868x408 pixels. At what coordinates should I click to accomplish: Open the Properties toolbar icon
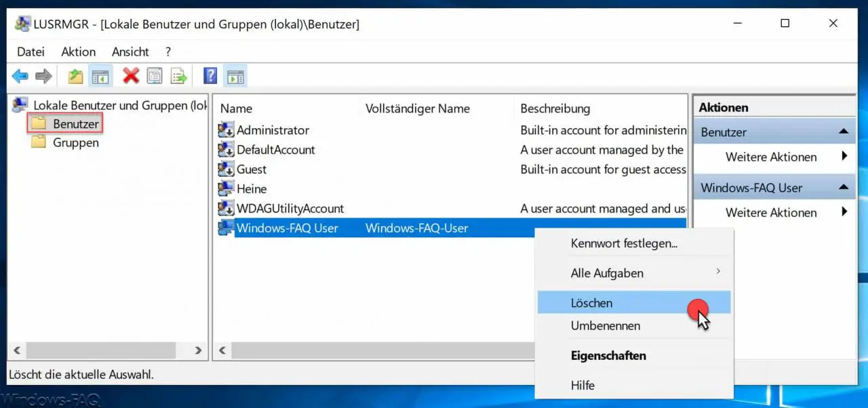(x=155, y=77)
